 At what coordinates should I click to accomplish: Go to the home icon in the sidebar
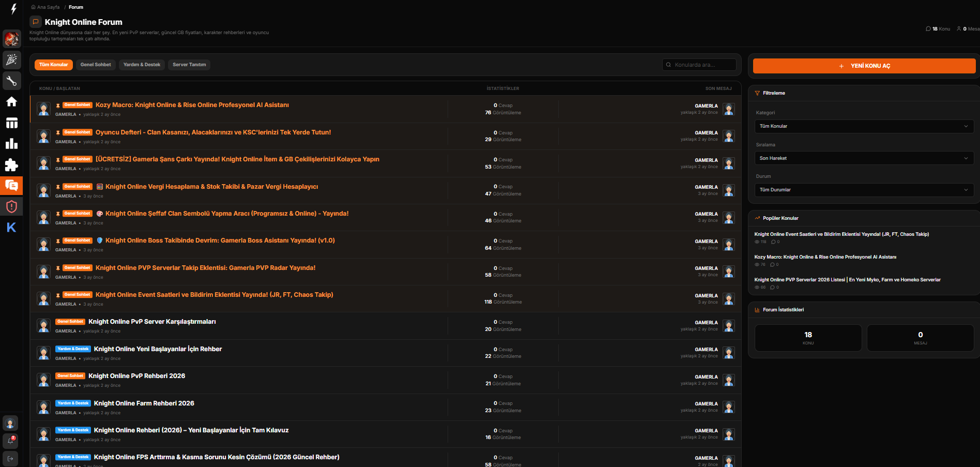(x=11, y=102)
